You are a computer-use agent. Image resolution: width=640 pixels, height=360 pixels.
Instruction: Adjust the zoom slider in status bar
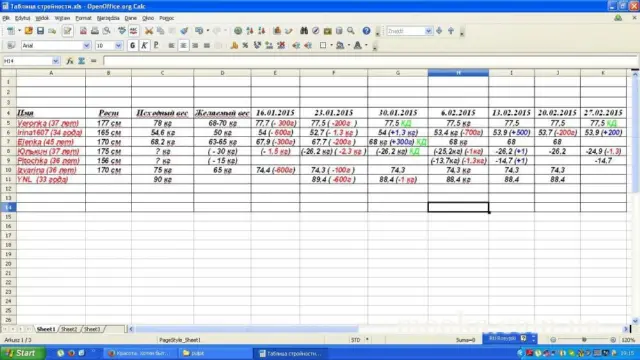(584, 340)
